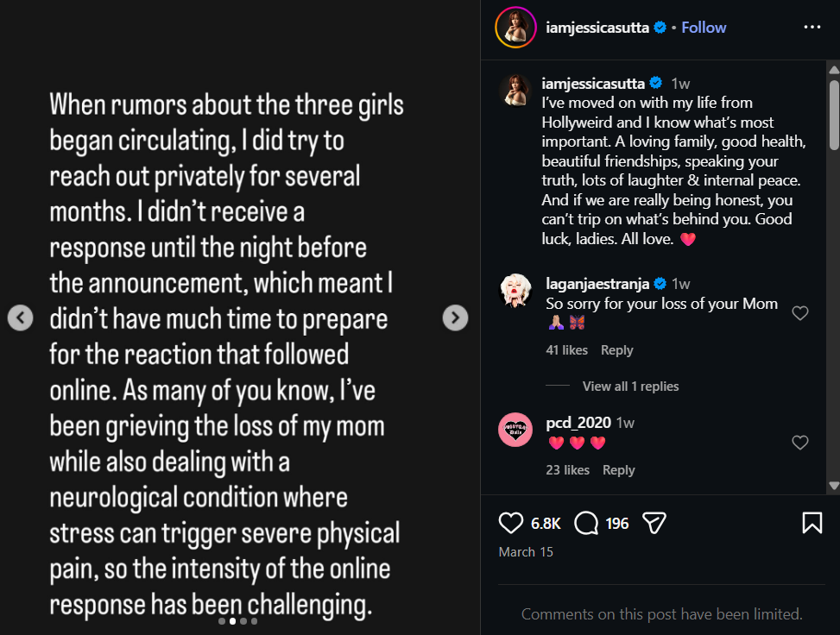This screenshot has width=840, height=635.
Task: Like laganjaestranja's comment
Action: pyautogui.click(x=800, y=313)
